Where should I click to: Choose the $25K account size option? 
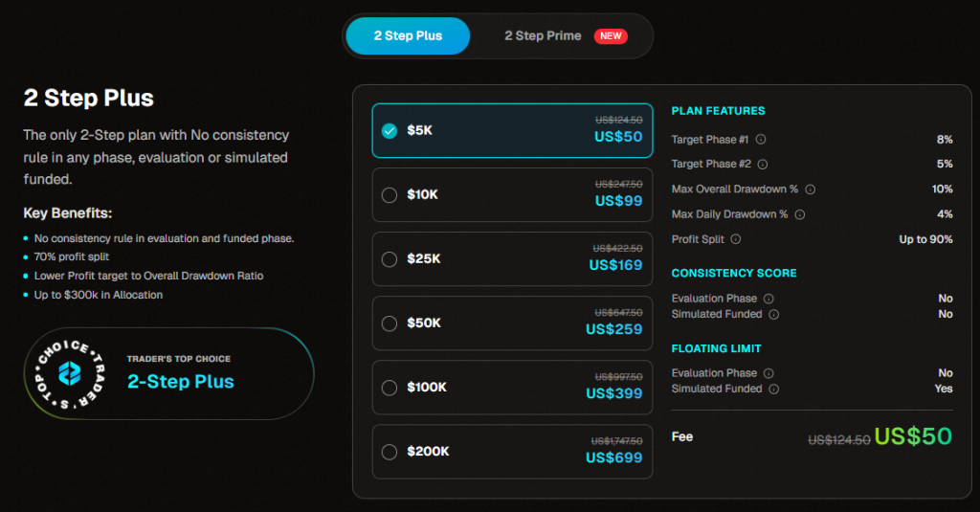coord(390,259)
